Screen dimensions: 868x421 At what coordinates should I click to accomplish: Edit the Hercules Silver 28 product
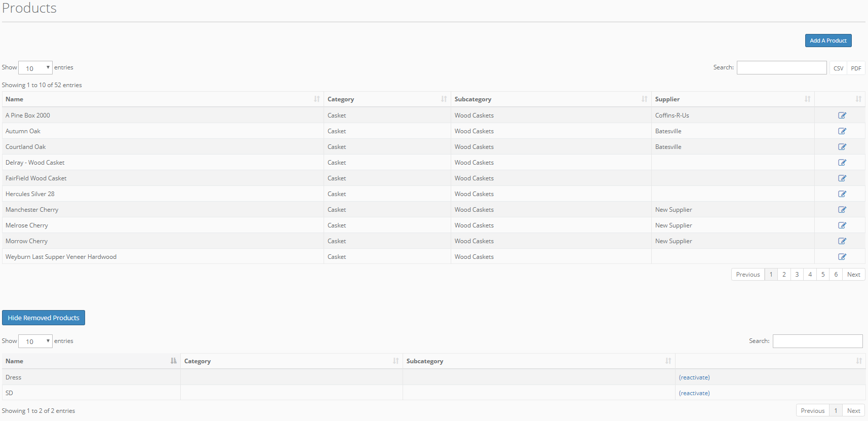(x=842, y=194)
